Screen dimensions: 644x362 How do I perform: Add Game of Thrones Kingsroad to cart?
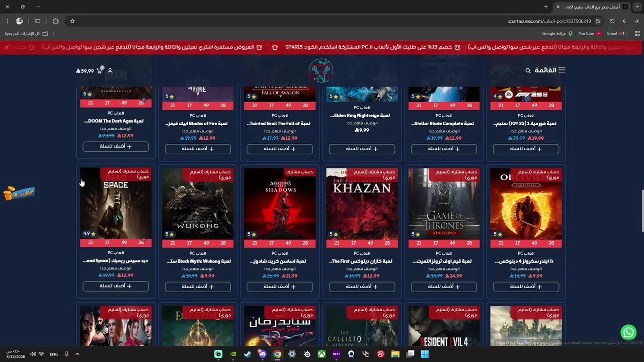(444, 287)
